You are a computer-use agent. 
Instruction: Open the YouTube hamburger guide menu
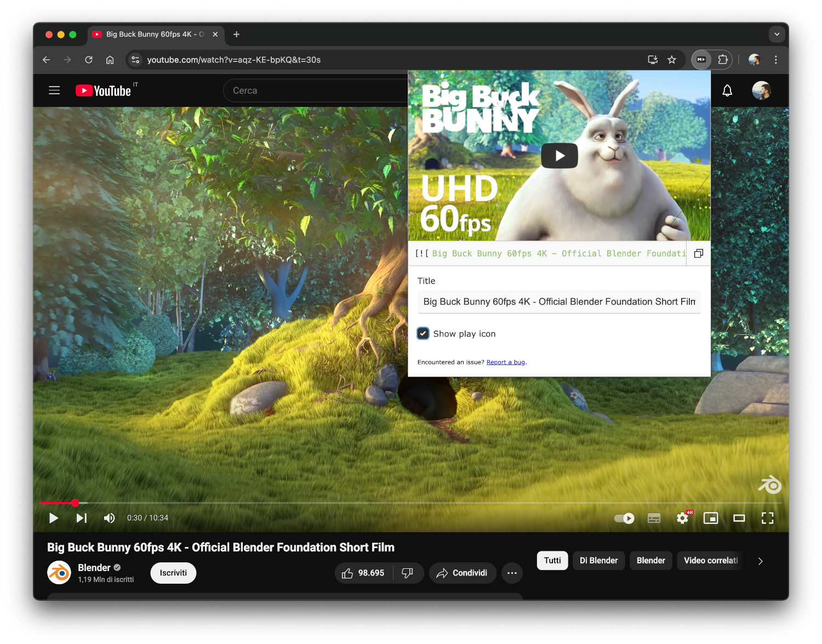54,90
